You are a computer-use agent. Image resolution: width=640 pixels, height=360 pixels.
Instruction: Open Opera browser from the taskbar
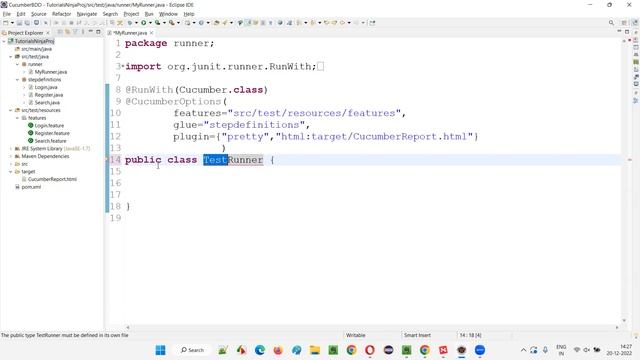(x=370, y=350)
